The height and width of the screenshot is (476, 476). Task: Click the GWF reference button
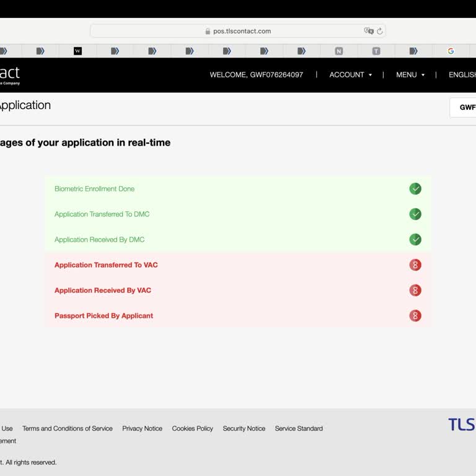coord(463,107)
